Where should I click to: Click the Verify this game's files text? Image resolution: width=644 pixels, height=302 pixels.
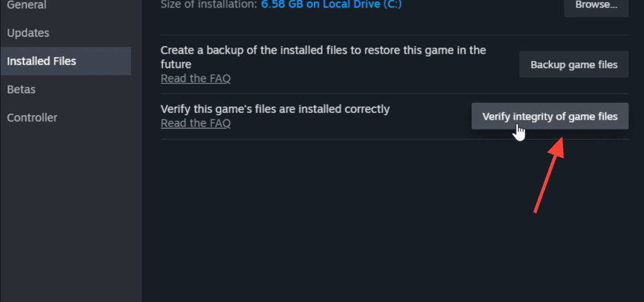point(275,109)
